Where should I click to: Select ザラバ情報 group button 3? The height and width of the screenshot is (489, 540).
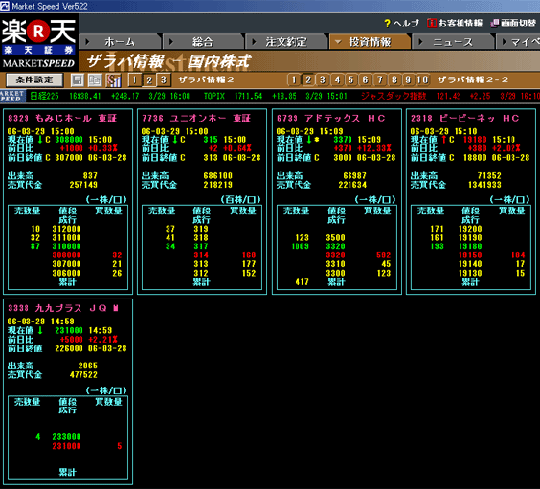[164, 80]
